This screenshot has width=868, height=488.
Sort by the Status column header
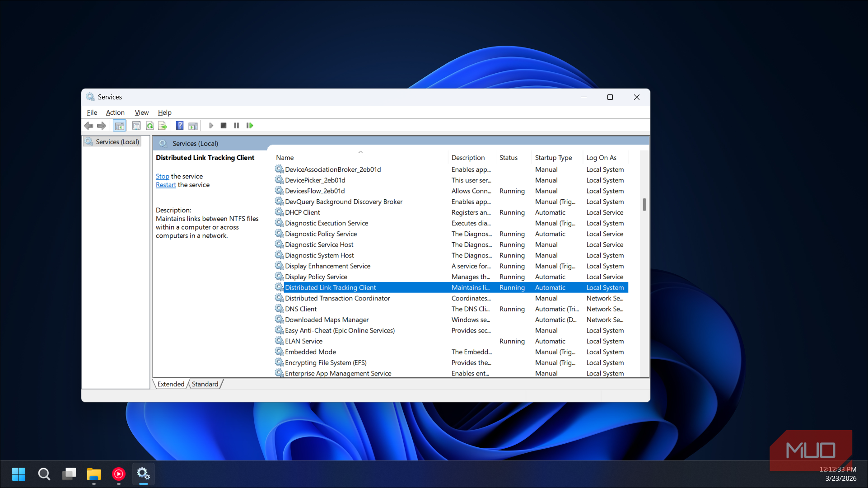pyautogui.click(x=513, y=158)
